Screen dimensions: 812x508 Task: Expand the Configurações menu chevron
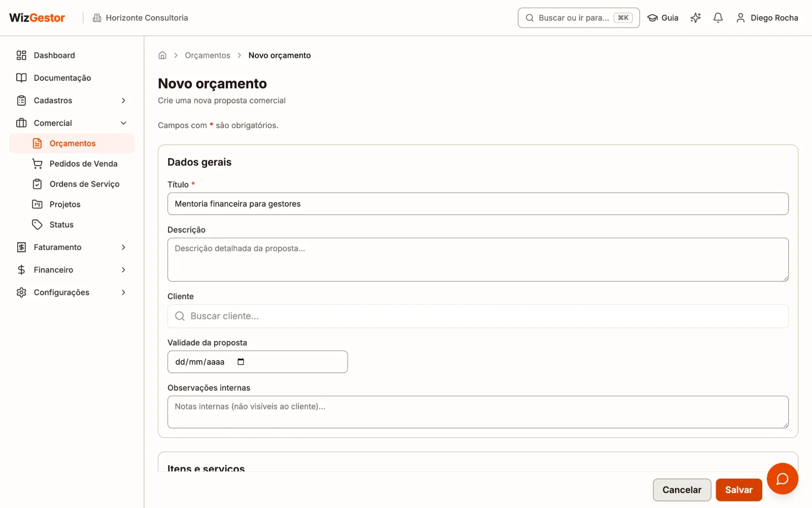coord(123,293)
